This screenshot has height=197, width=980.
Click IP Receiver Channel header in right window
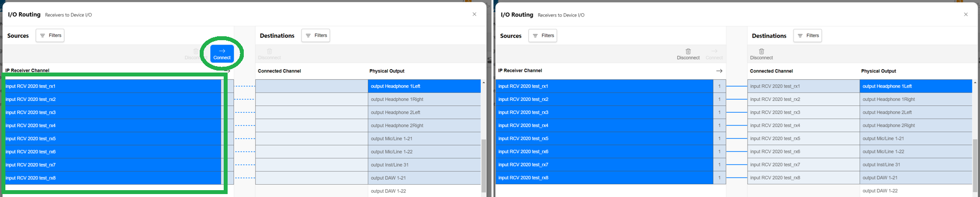(x=520, y=71)
